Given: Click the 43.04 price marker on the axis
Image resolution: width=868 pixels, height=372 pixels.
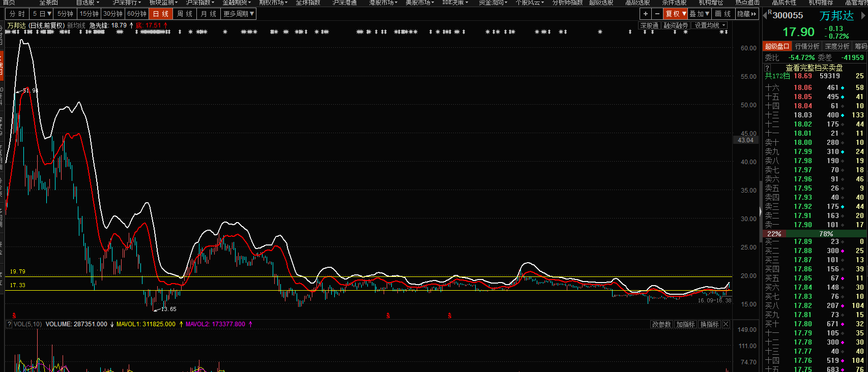Looking at the screenshot, I should pos(745,140).
